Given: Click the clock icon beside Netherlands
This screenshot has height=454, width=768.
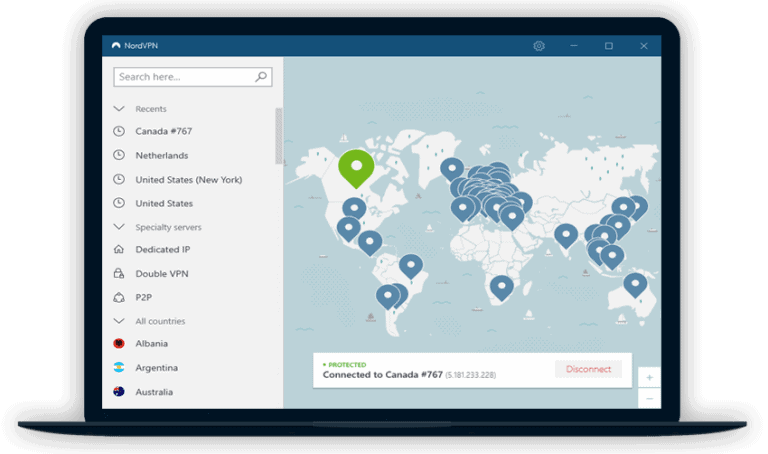Looking at the screenshot, I should coord(119,155).
